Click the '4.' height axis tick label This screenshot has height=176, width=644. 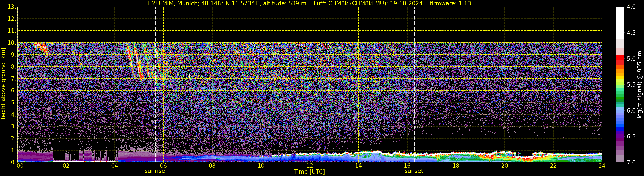pos(13,115)
